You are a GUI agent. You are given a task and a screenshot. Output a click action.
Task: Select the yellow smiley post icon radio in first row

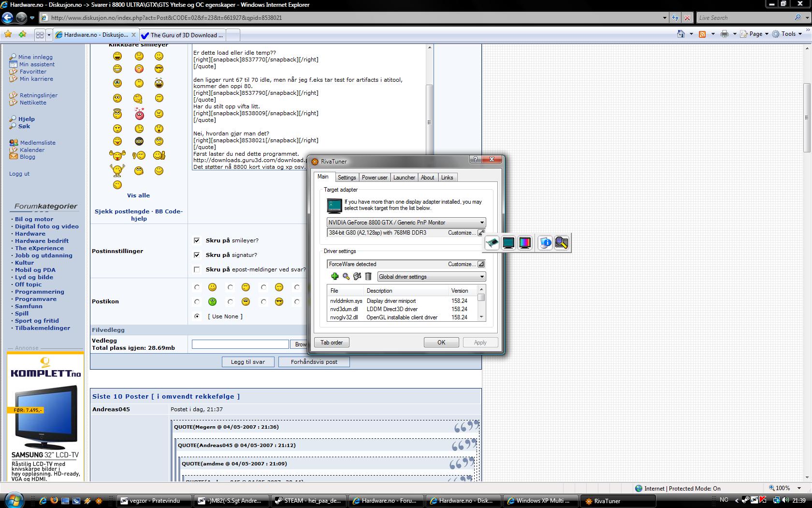tap(197, 287)
